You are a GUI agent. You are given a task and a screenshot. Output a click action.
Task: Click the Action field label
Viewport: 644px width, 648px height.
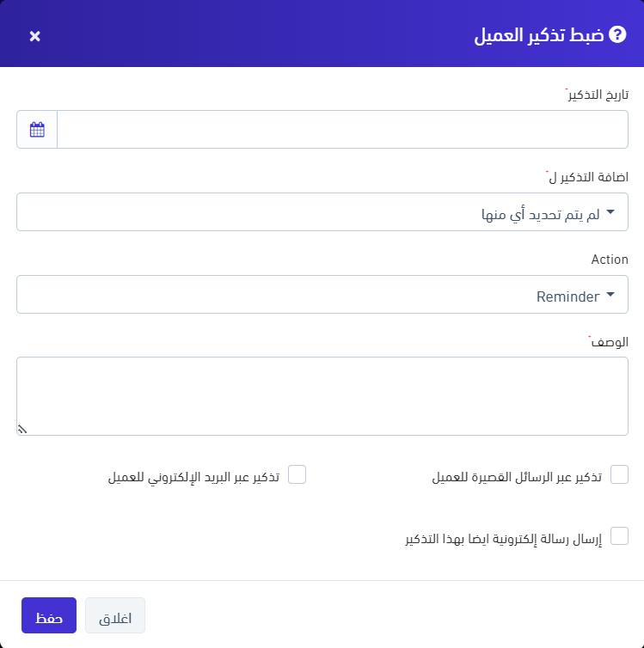[x=610, y=259]
